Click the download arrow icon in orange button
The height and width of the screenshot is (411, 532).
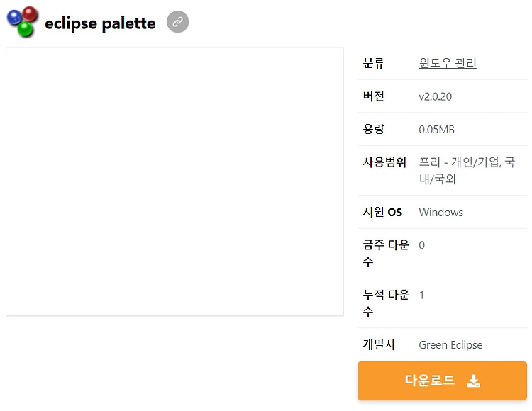[x=473, y=381]
